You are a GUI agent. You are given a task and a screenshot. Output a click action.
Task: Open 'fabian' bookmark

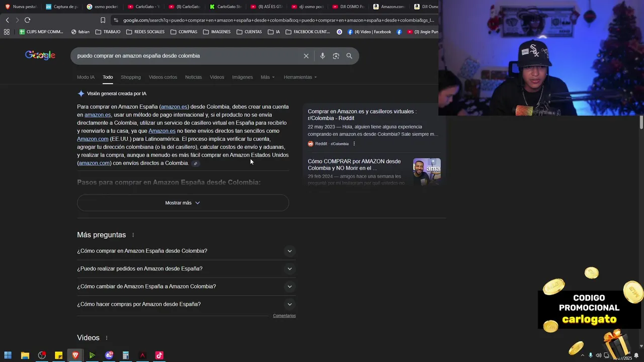point(80,32)
